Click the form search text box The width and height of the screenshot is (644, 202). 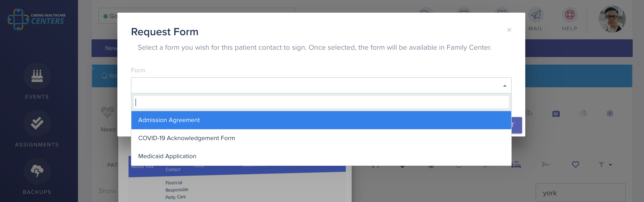(x=321, y=102)
